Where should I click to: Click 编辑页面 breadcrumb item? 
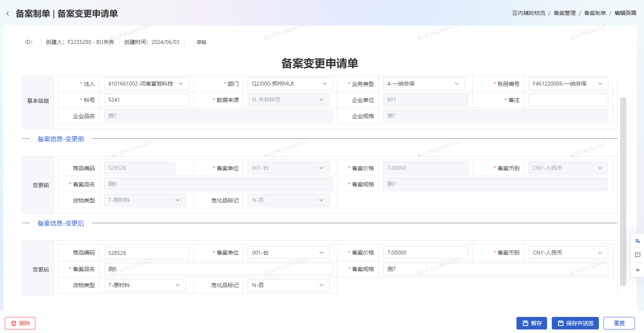(626, 13)
